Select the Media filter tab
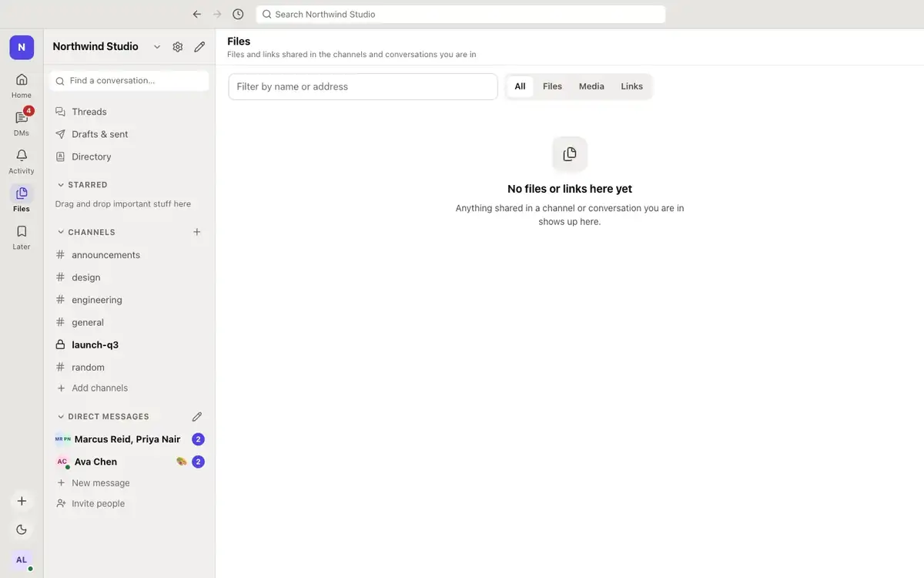This screenshot has height=578, width=924. pos(591,86)
